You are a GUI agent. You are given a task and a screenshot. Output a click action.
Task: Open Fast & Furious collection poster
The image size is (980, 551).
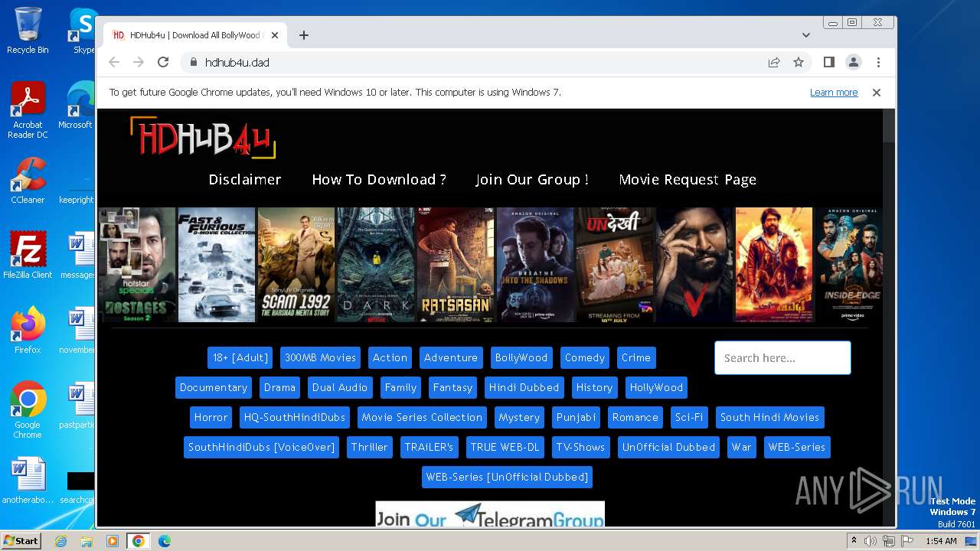point(217,265)
